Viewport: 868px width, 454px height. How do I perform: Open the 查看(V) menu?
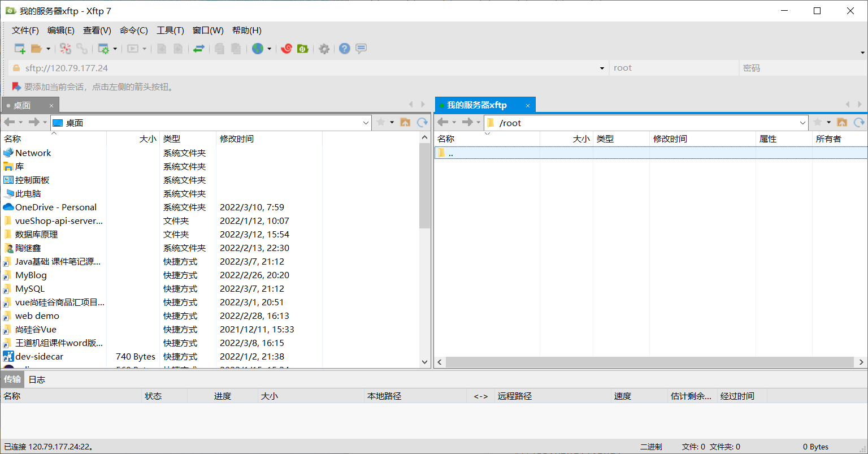(x=97, y=31)
